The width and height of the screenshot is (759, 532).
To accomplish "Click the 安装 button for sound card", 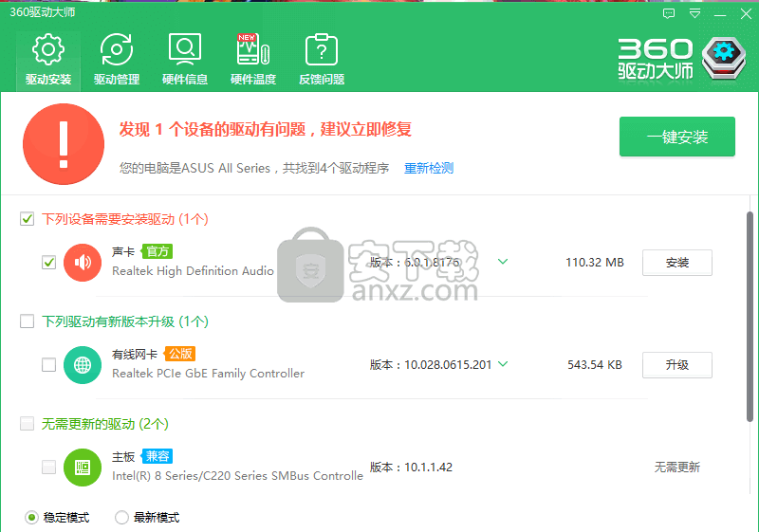I will click(677, 263).
